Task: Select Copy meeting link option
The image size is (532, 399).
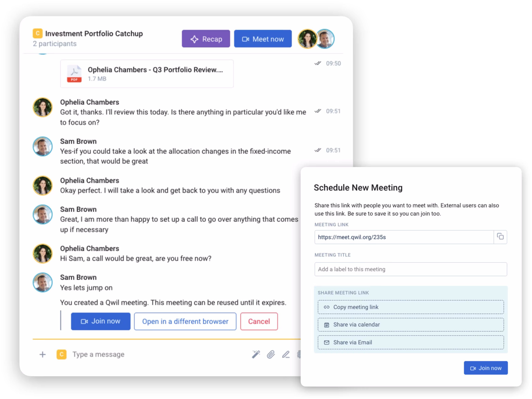Action: (411, 307)
